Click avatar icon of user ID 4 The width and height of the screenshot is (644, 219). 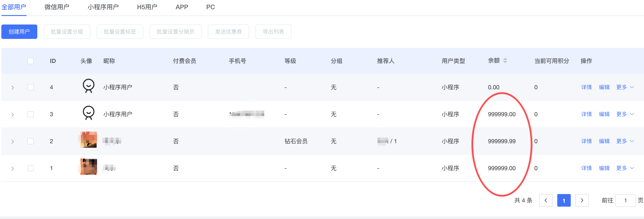[x=89, y=86]
